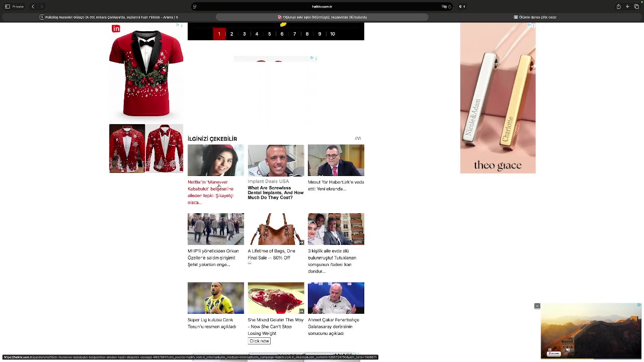Viewport: 644px width, 362px height.
Task: Click the advertiser logo button in video ad
Action: tap(554, 354)
